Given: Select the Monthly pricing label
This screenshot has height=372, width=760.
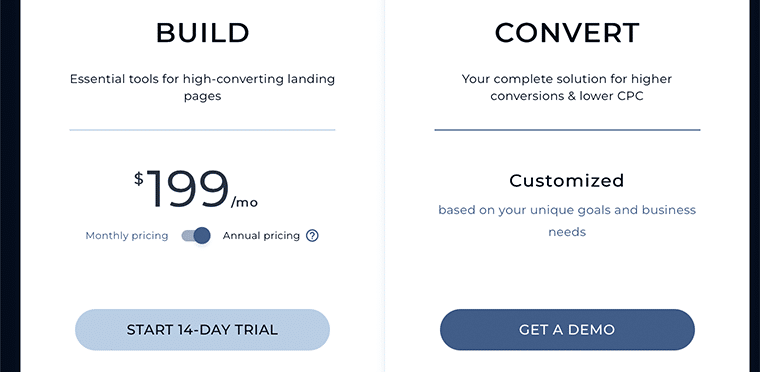Looking at the screenshot, I should click(x=127, y=236).
